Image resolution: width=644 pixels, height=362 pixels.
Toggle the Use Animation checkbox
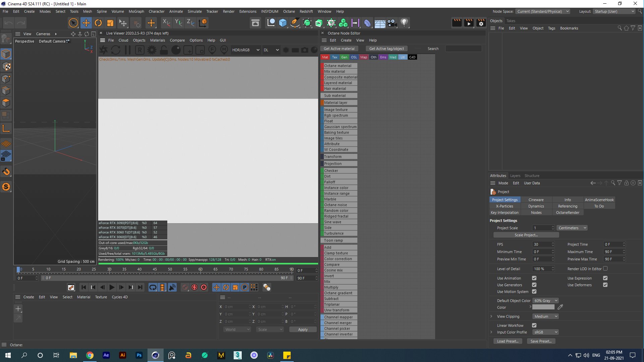(x=534, y=278)
